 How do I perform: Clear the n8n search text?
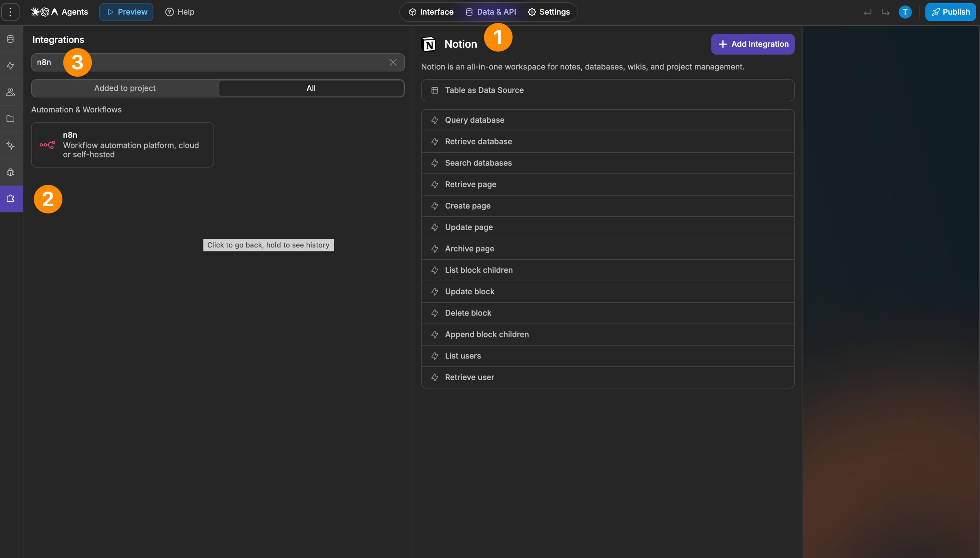pyautogui.click(x=393, y=62)
